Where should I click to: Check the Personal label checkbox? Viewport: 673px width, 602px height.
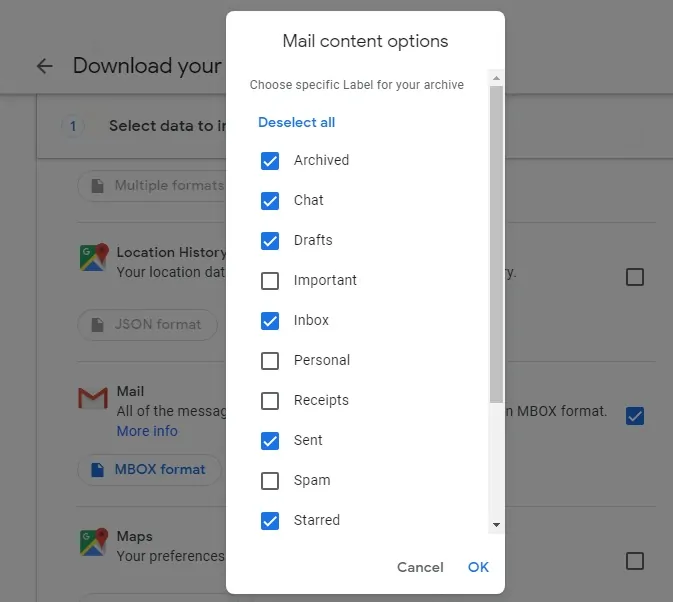(x=270, y=361)
